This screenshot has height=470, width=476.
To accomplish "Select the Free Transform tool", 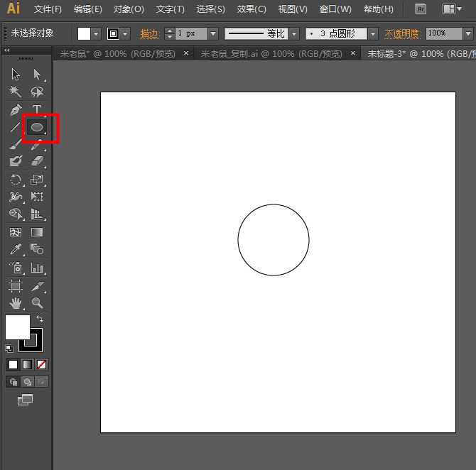I will pos(37,197).
